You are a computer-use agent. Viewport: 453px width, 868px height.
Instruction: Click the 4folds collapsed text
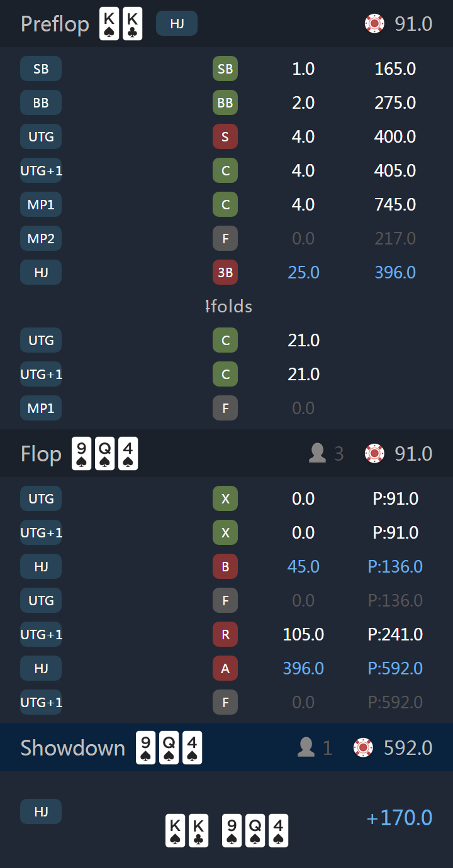(229, 307)
